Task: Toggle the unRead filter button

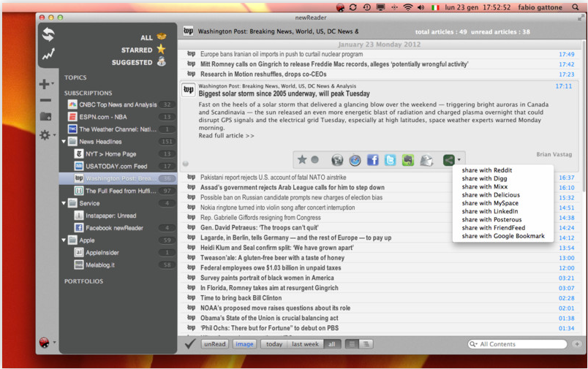Action: click(x=215, y=344)
